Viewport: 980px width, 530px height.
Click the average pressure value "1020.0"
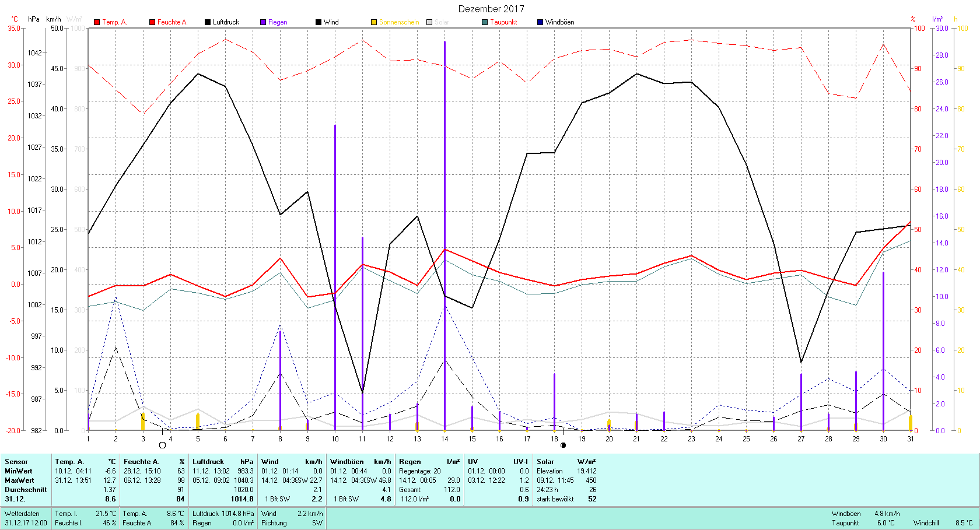pyautogui.click(x=244, y=490)
